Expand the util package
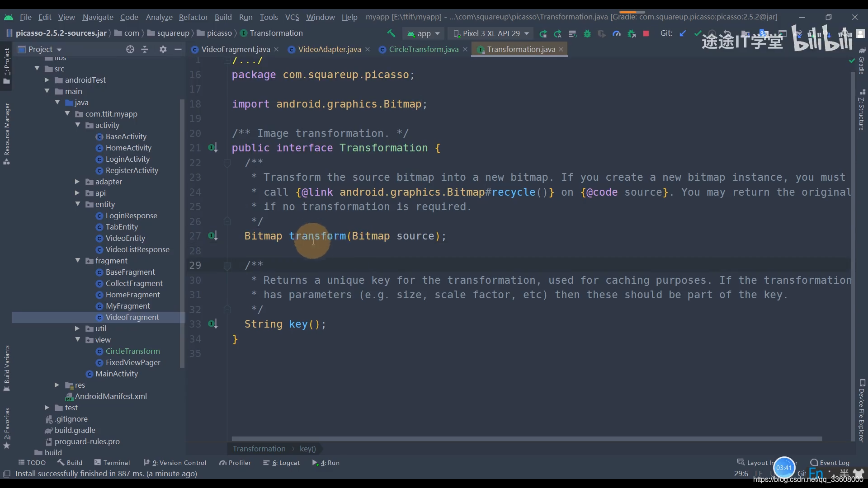The image size is (868, 488). (x=77, y=328)
